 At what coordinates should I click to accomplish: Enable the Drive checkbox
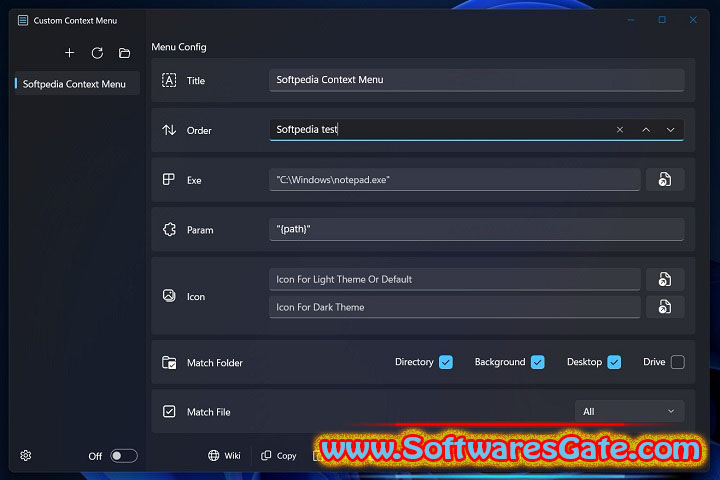tap(677, 362)
